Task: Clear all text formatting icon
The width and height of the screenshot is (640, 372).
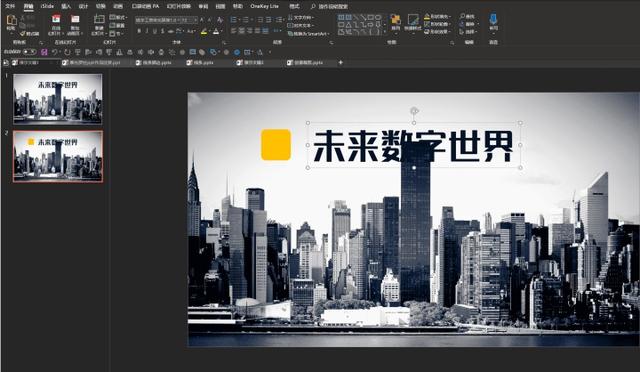Action: click(220, 20)
